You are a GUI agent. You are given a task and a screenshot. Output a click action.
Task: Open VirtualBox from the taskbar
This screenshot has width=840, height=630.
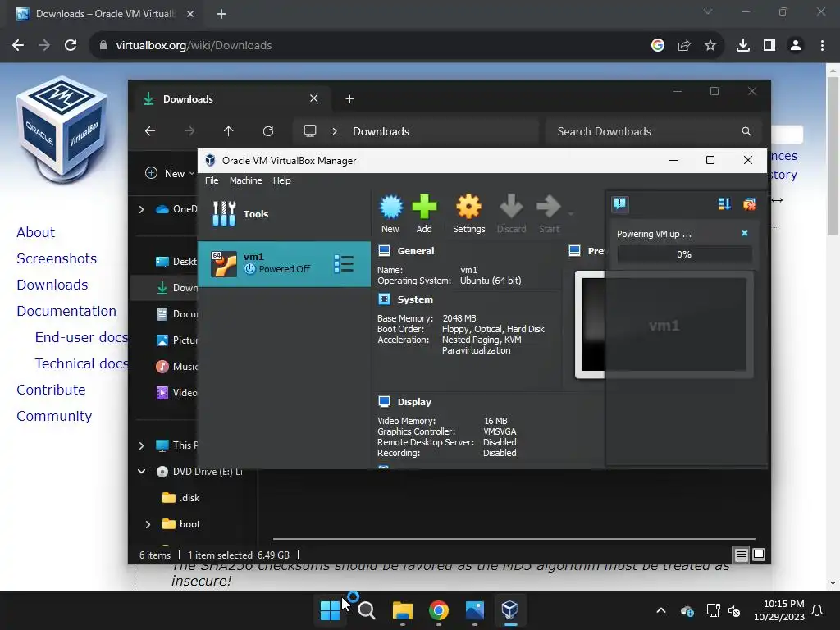click(510, 610)
